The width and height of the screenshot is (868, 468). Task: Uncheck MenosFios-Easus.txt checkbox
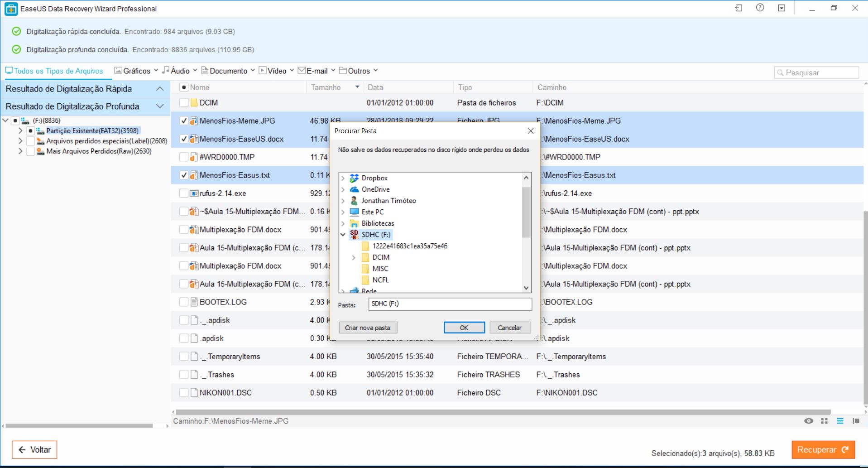[x=184, y=175]
